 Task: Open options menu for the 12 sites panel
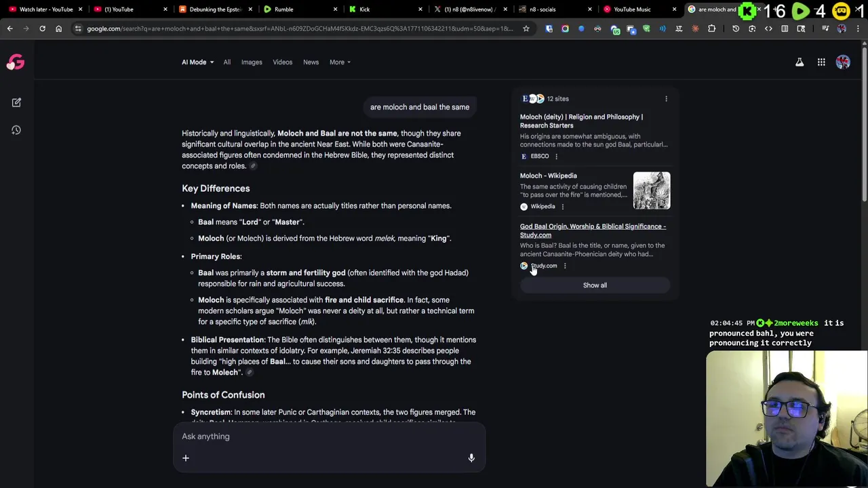click(x=666, y=99)
